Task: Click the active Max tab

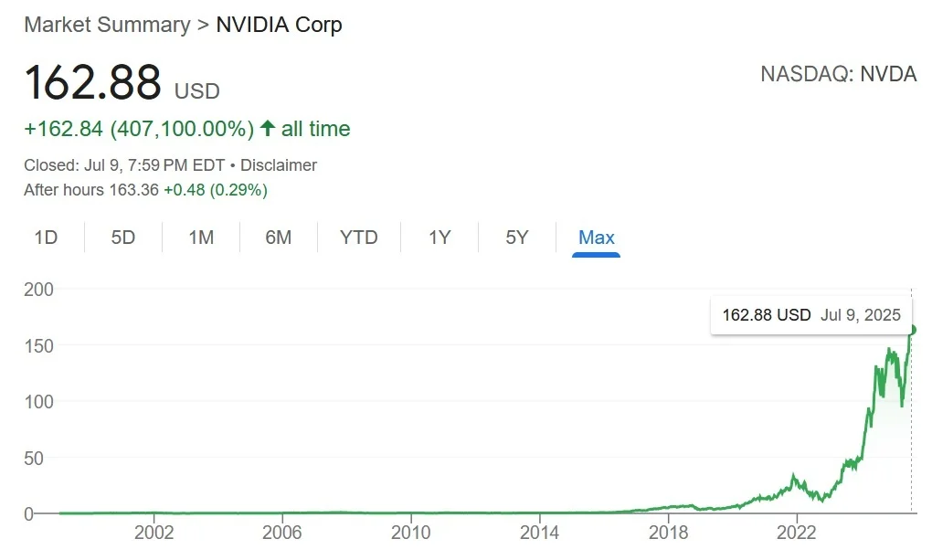Action: click(x=596, y=237)
